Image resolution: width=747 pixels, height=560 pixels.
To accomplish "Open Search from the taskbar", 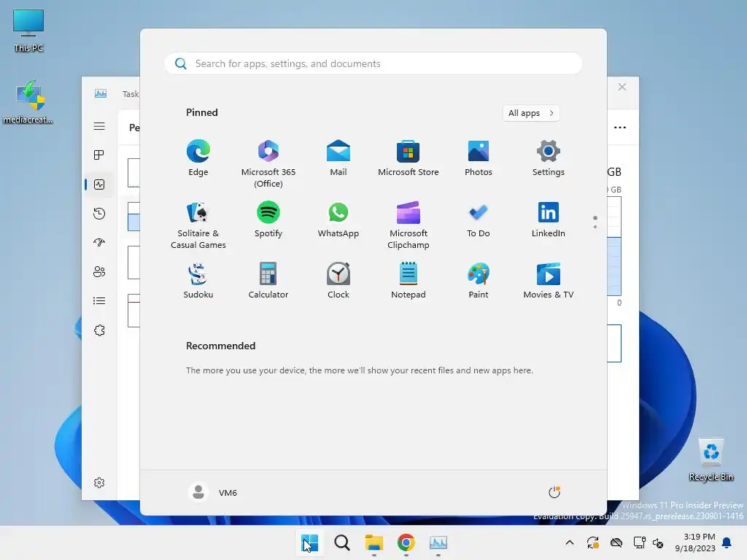I will point(341,542).
